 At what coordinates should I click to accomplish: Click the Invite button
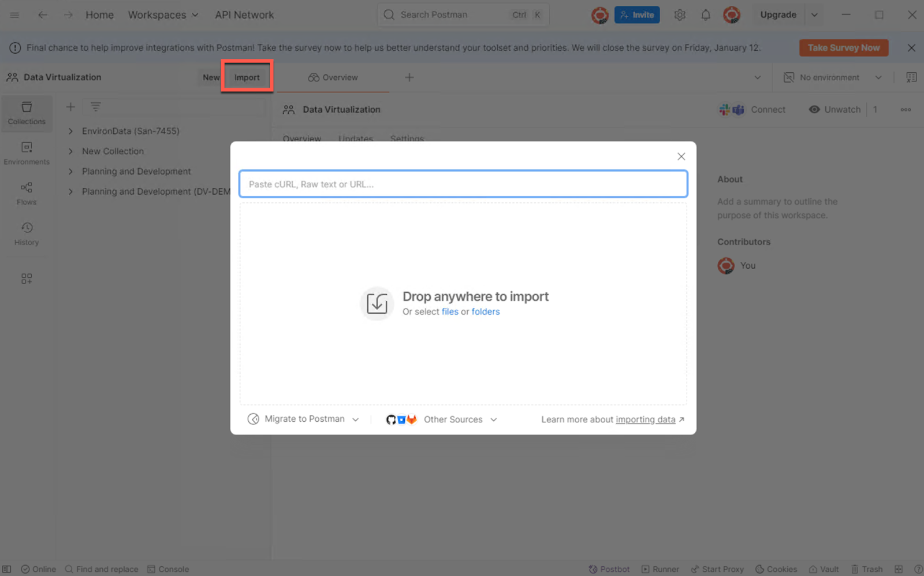637,15
